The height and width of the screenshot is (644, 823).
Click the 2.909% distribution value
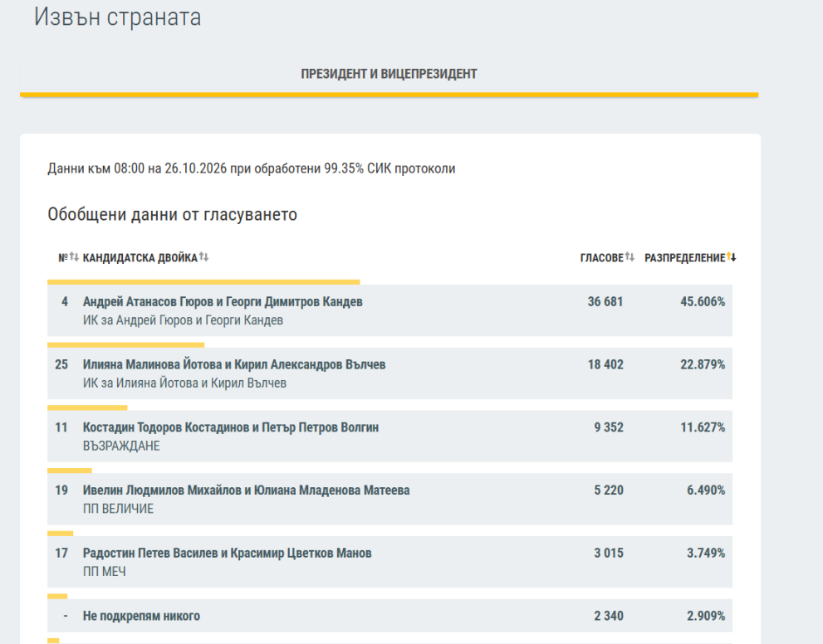706,616
